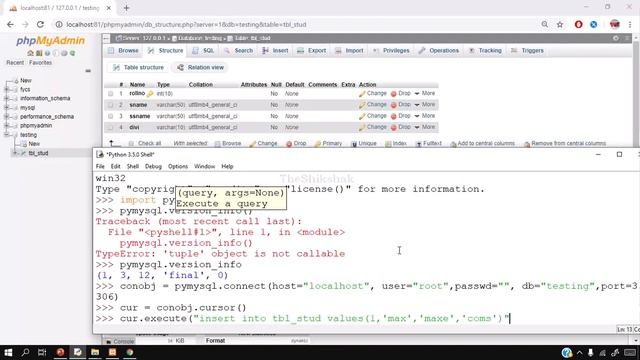The height and width of the screenshot is (360, 640).
Task: Click the Primary key icon in the With selected bar
Action: 318,144
